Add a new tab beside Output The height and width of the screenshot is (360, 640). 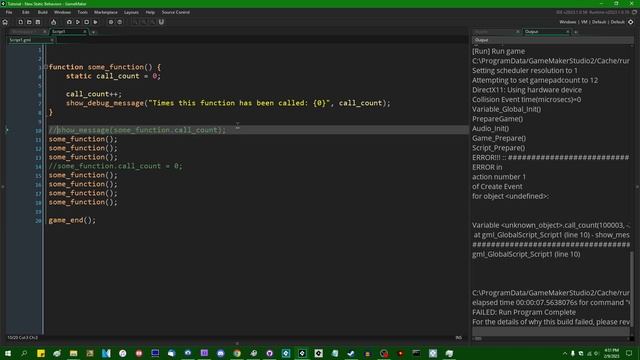tap(576, 32)
